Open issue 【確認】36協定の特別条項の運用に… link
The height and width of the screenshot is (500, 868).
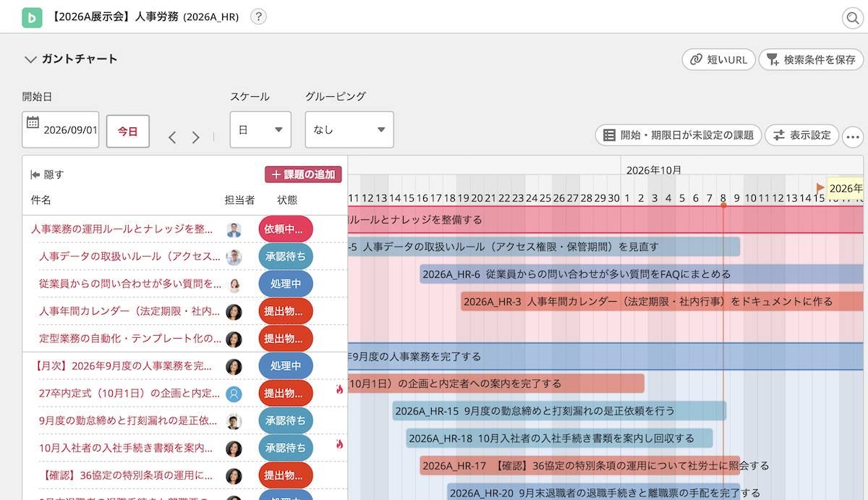tap(126, 476)
